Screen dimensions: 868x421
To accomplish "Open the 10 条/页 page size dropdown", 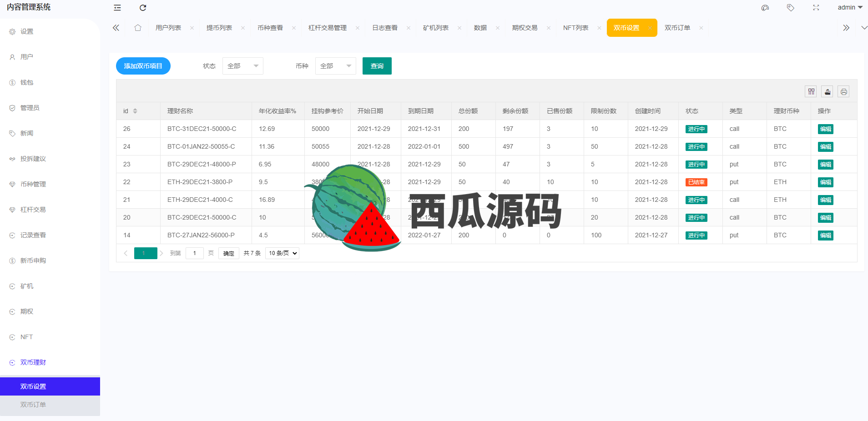I will coord(282,253).
